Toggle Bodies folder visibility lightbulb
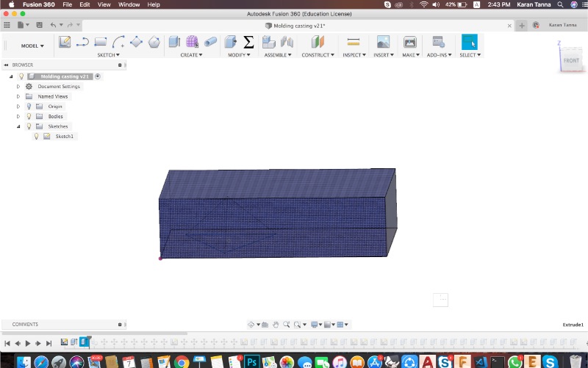588x368 pixels. 29,117
